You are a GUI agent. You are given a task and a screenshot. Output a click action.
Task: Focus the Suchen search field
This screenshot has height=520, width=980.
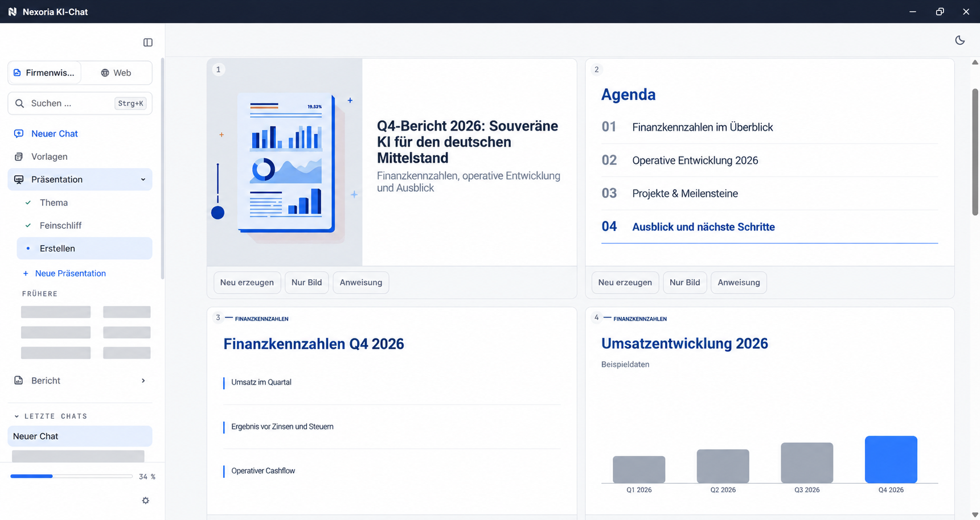pos(80,103)
